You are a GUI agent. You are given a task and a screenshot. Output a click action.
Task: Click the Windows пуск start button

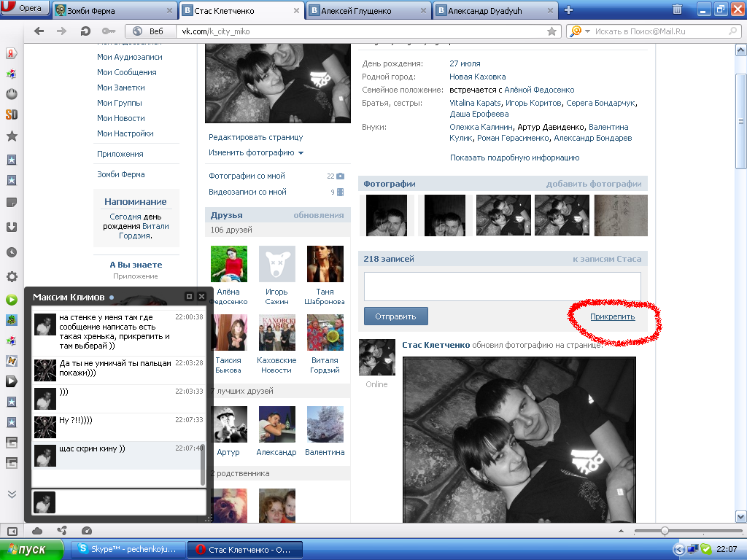tap(31, 549)
